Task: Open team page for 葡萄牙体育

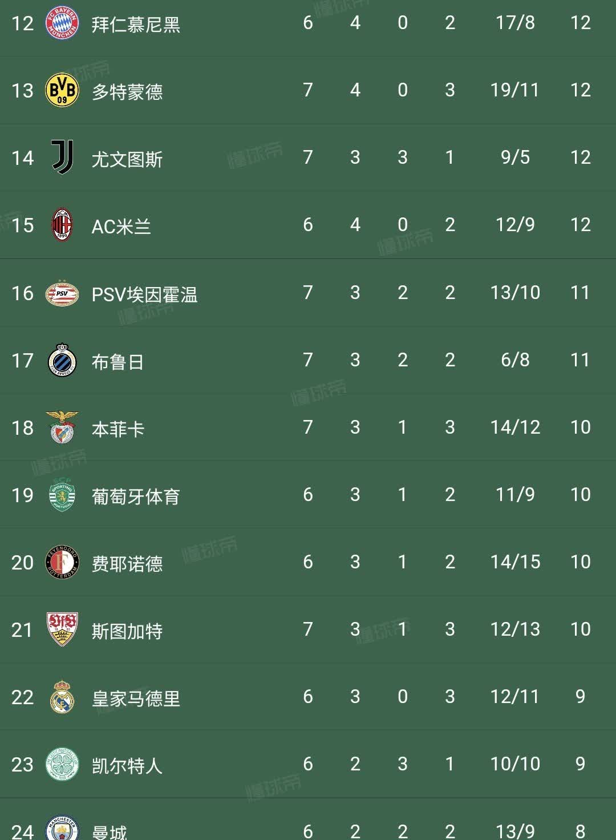Action: tap(136, 496)
